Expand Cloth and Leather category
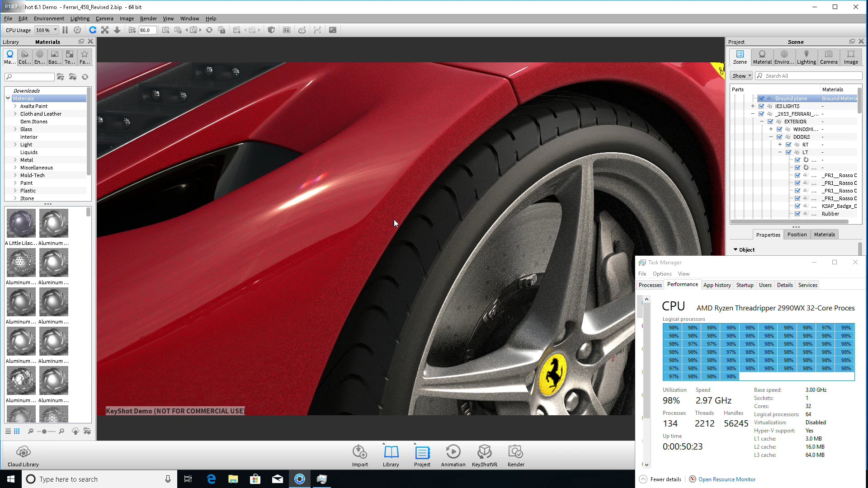This screenshot has width=868, height=488. point(15,114)
